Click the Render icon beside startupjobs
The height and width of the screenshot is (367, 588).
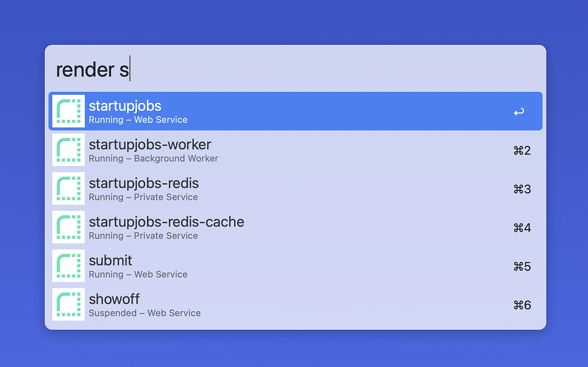pyautogui.click(x=69, y=111)
